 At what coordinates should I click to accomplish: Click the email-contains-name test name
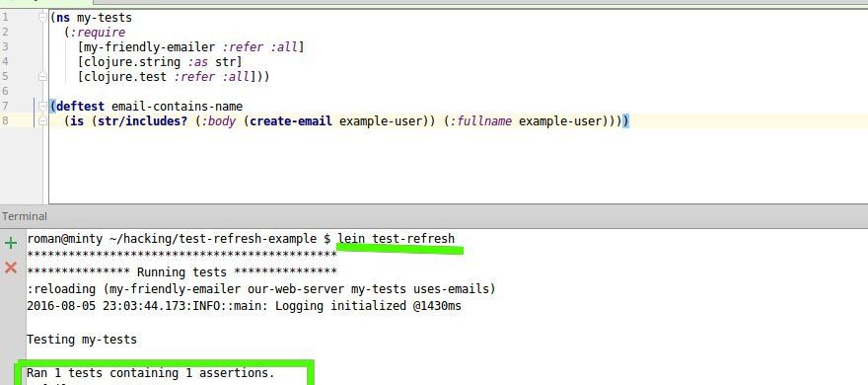[x=178, y=106]
